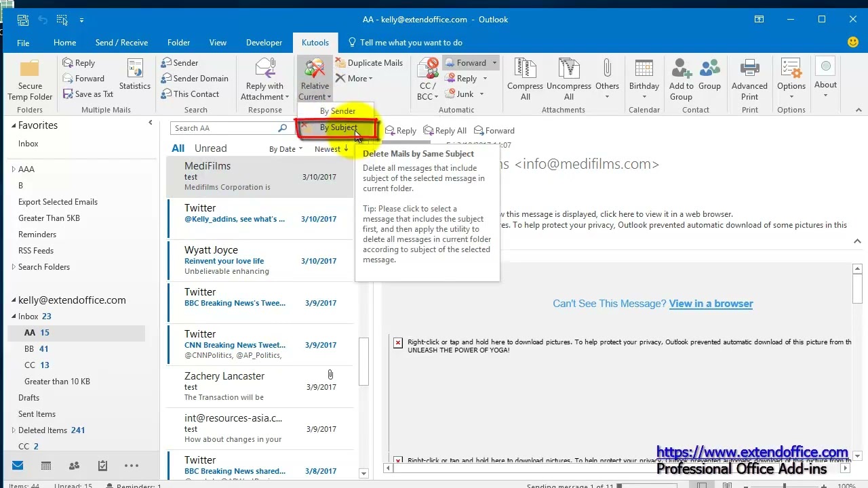
Task: Open Others attachments tool
Action: tap(607, 76)
